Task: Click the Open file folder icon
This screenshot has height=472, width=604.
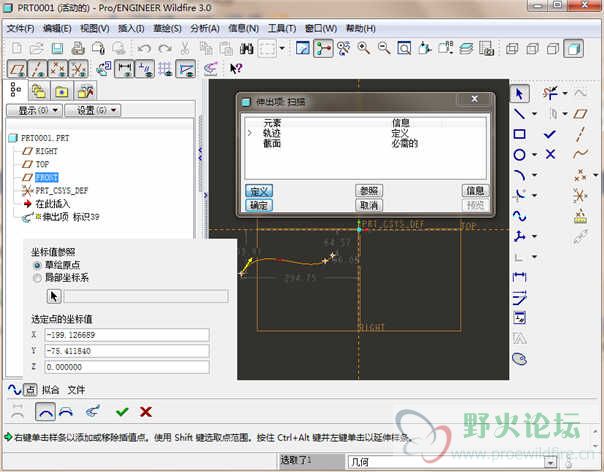Action: (x=37, y=49)
